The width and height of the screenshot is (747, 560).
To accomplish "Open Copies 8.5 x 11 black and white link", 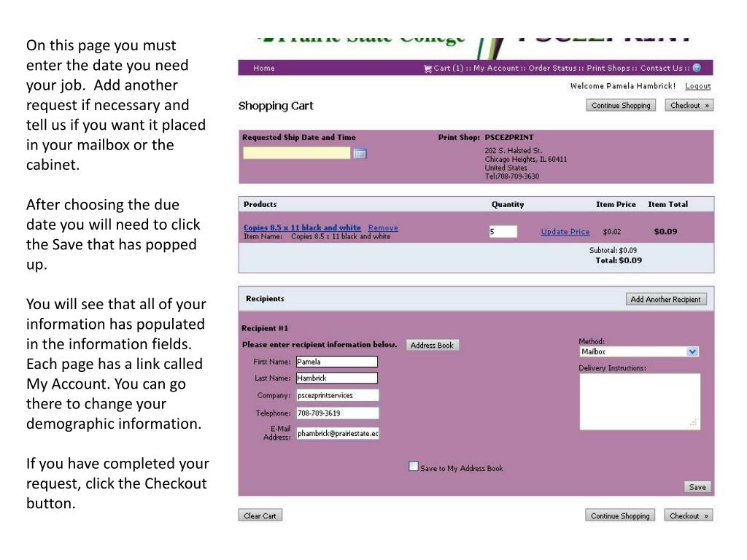I will point(302,227).
